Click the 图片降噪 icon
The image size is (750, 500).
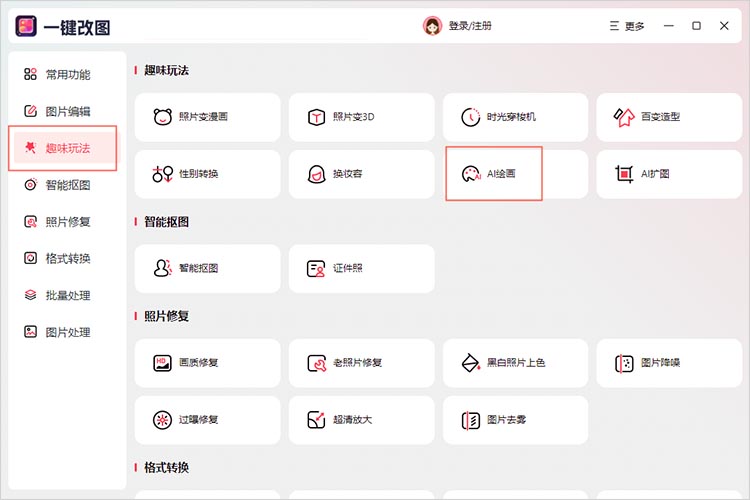[x=624, y=363]
